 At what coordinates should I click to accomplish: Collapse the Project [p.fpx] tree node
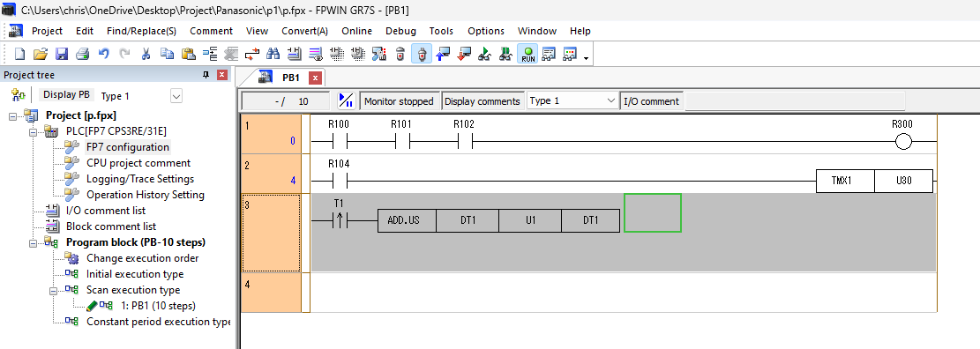[x=13, y=115]
